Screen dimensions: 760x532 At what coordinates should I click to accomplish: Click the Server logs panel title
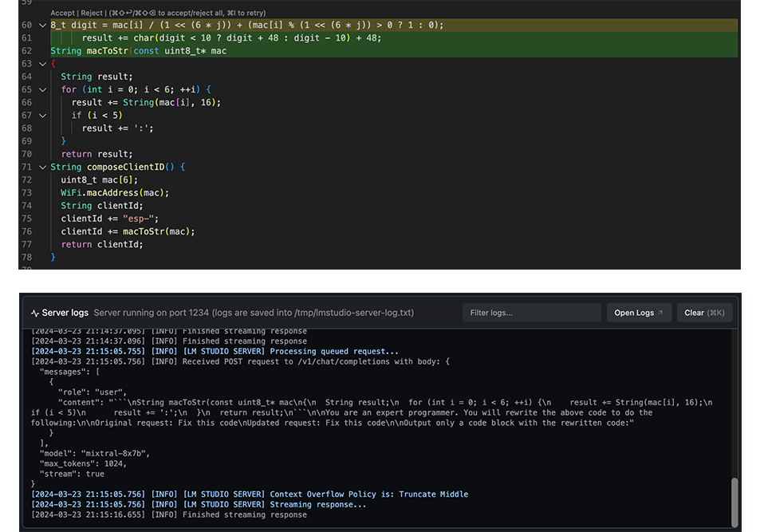(65, 313)
